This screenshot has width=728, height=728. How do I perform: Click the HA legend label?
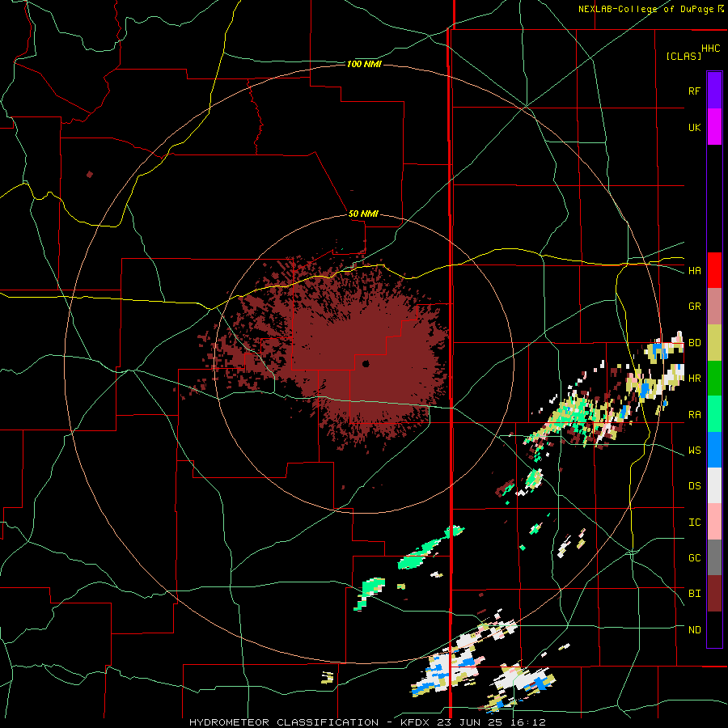(694, 270)
